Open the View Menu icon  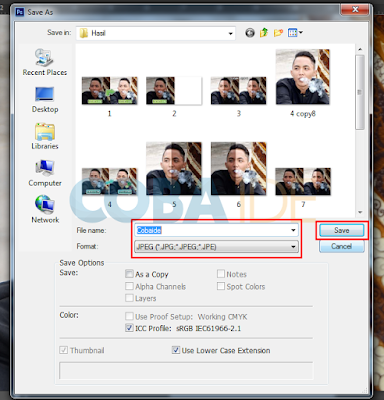[x=295, y=33]
